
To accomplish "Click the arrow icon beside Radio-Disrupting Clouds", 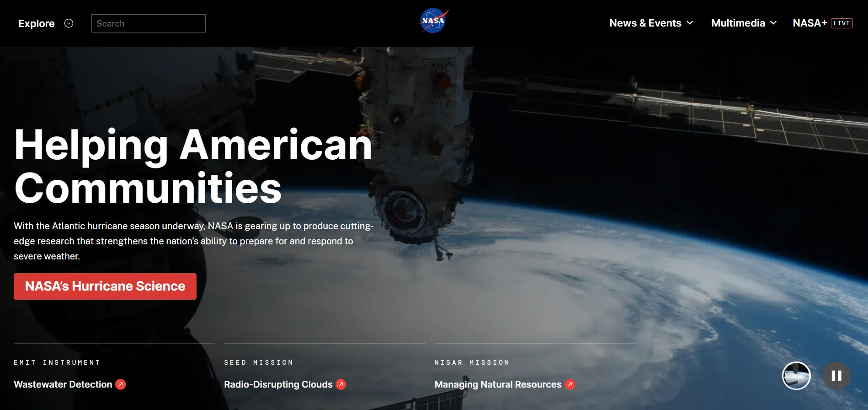I will (x=341, y=384).
